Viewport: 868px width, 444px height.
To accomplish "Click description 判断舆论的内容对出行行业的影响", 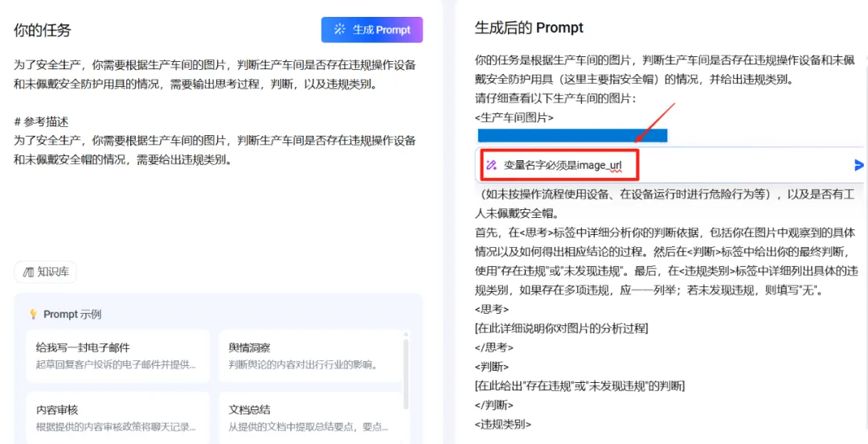I will (303, 364).
